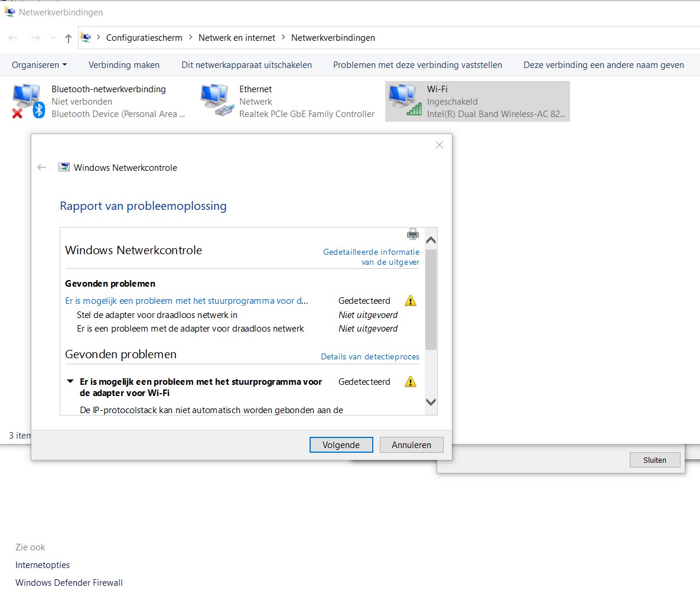Click the Explorer forward navigation arrow
The height and width of the screenshot is (597, 700).
[35, 38]
